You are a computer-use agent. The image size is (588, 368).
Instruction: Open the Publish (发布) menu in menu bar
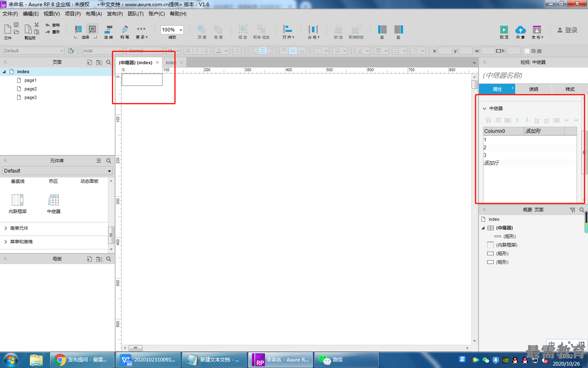pyautogui.click(x=115, y=14)
